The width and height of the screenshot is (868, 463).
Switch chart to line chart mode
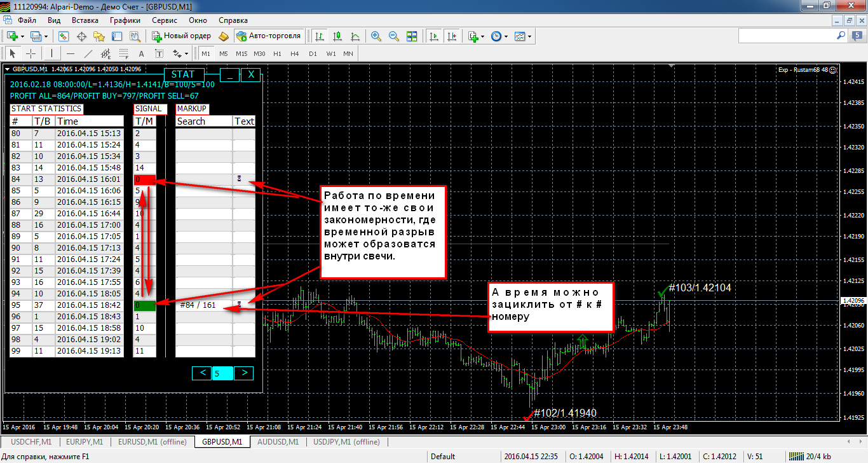point(355,36)
